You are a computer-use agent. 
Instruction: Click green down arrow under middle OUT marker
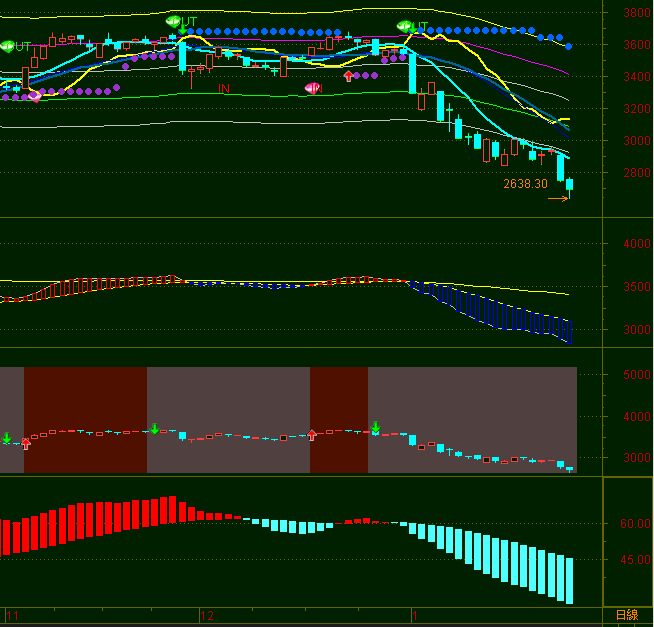point(183,30)
